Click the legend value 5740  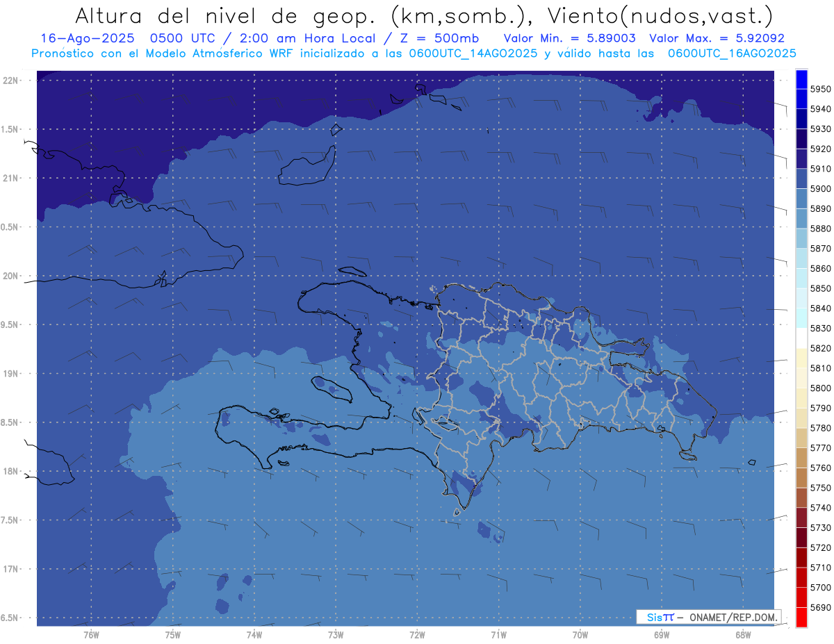tap(820, 508)
